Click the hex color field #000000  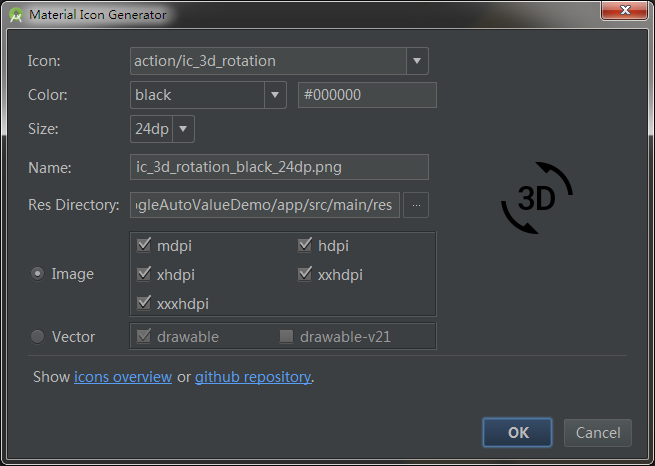(x=367, y=95)
